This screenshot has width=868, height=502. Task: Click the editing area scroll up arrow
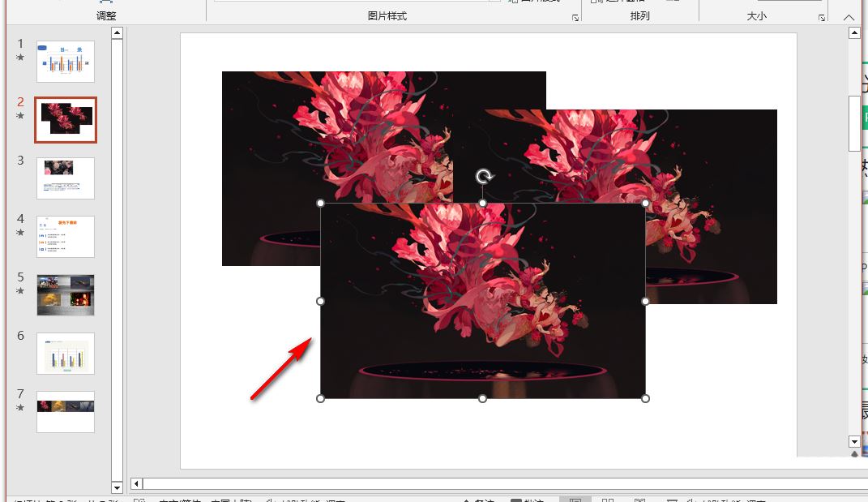[854, 33]
